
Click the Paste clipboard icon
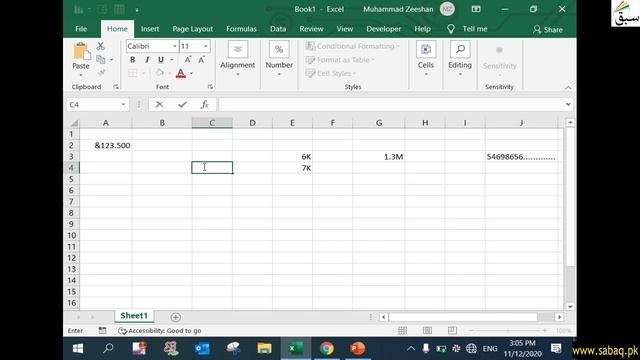point(81,52)
